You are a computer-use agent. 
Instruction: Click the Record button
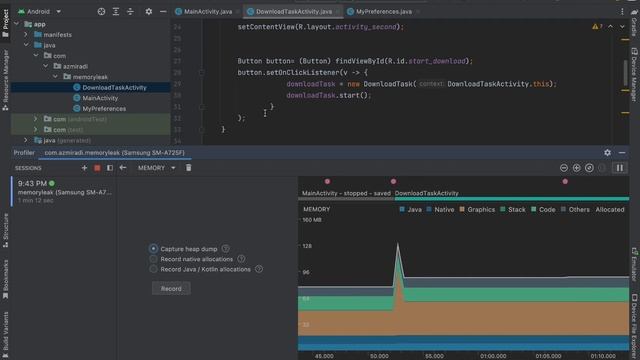coord(171,288)
